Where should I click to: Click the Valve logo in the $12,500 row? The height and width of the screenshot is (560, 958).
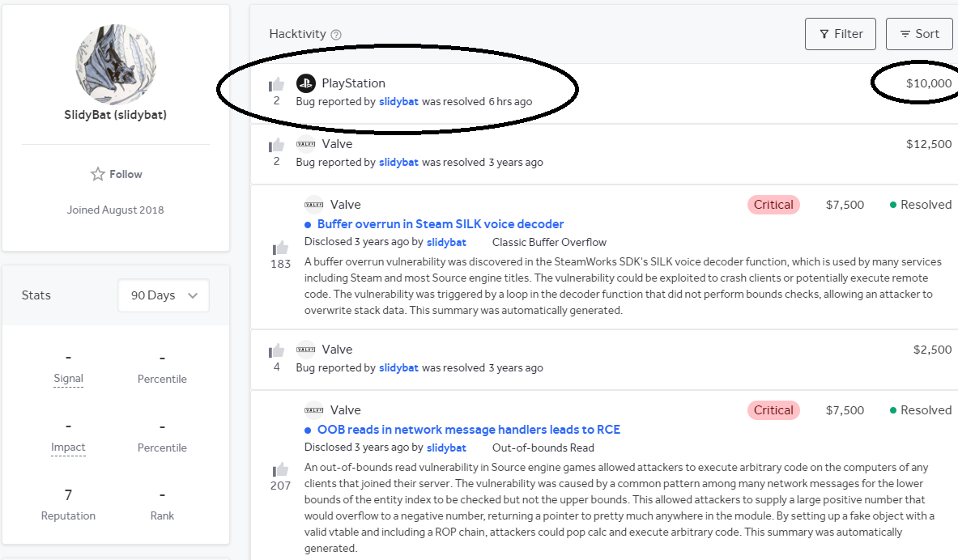pos(306,144)
